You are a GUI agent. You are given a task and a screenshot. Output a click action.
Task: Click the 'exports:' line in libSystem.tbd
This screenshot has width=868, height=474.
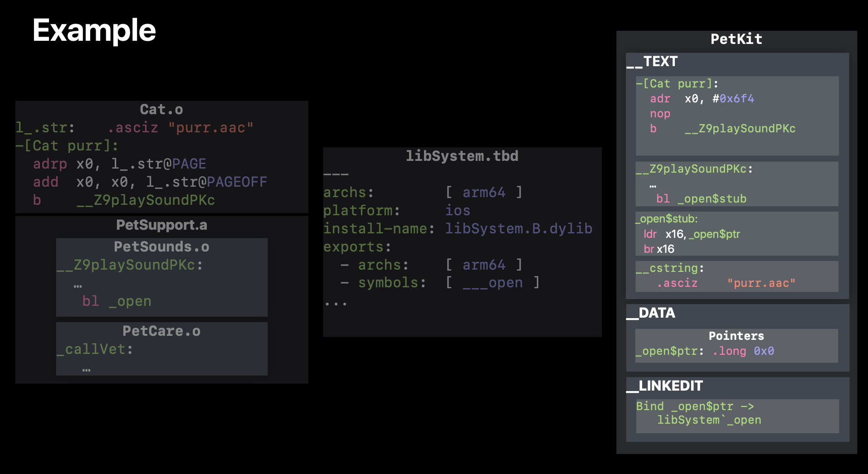point(357,247)
